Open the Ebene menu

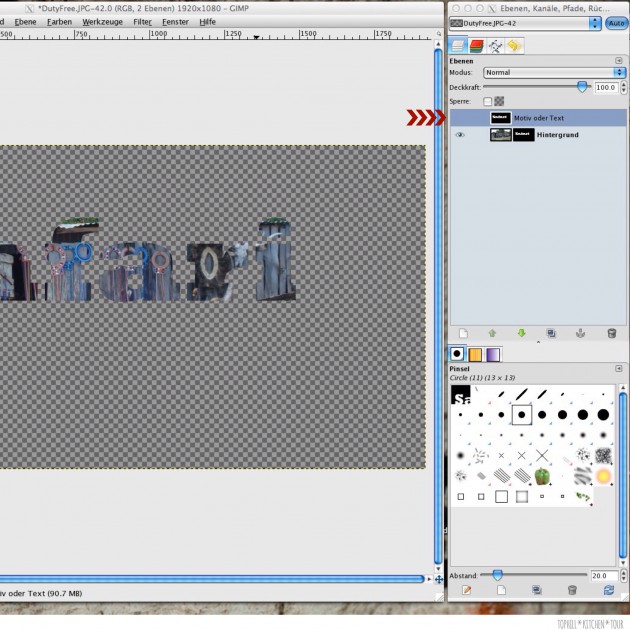point(25,22)
